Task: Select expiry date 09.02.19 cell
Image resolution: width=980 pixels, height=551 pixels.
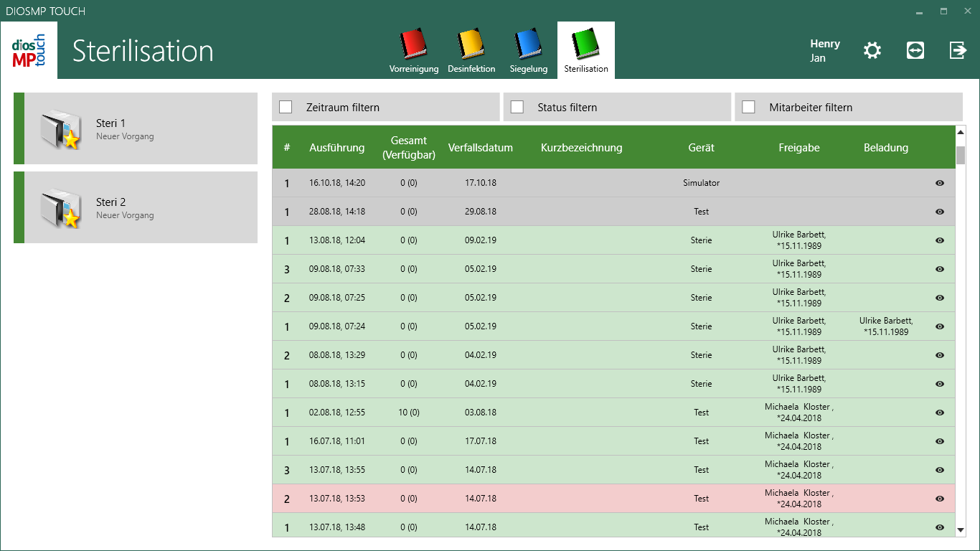Action: (481, 240)
